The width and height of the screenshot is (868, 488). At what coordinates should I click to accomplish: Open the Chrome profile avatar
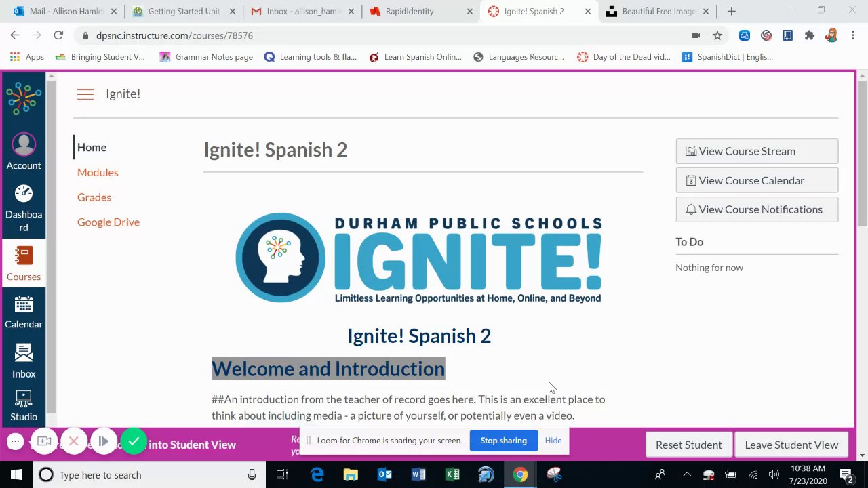tap(831, 35)
